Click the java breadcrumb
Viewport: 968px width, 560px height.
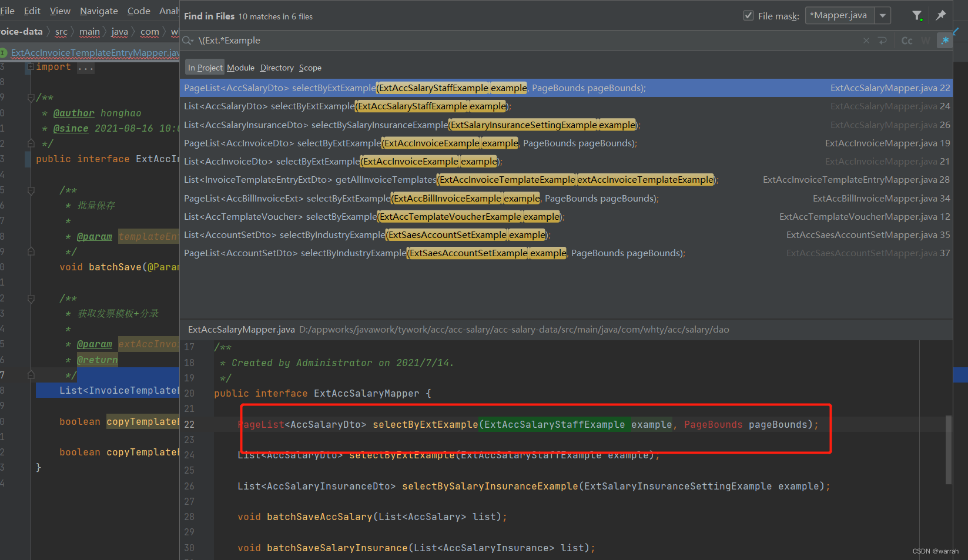pyautogui.click(x=119, y=32)
